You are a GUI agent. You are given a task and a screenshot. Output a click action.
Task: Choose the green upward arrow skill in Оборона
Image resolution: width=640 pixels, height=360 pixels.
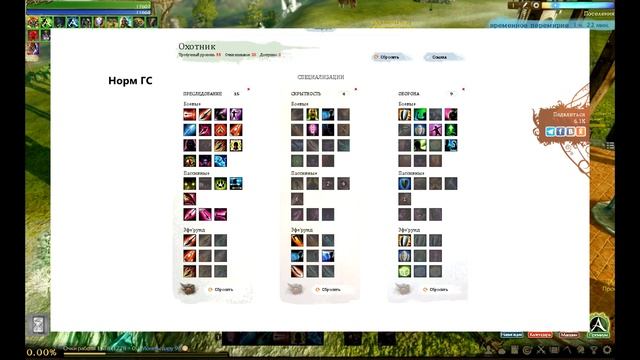click(x=451, y=130)
